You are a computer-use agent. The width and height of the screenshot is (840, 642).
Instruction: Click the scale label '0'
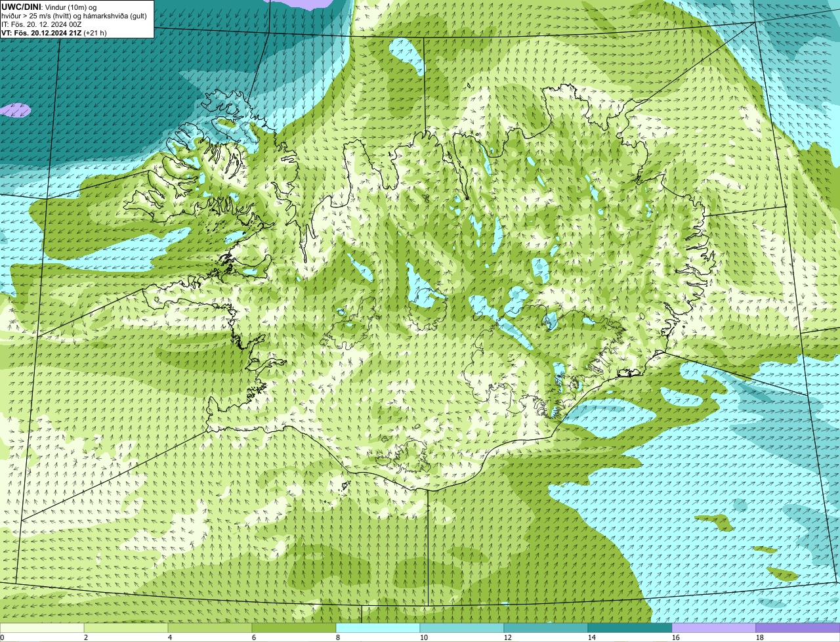click(x=2, y=637)
